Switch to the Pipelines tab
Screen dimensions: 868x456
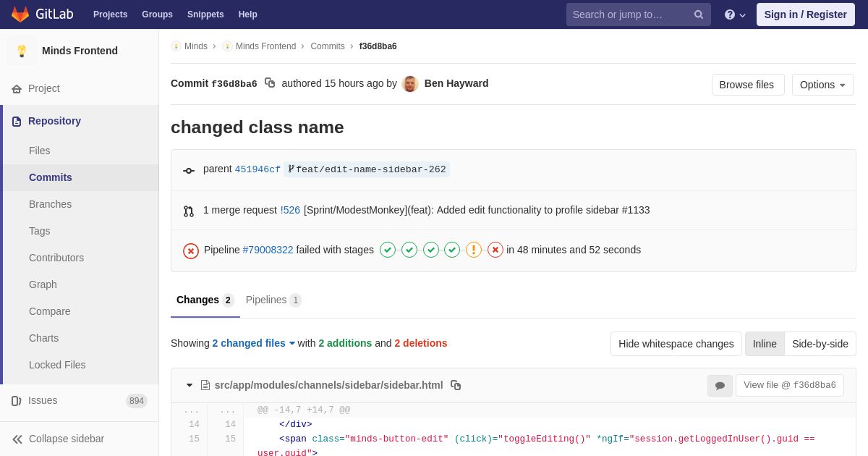pos(273,300)
